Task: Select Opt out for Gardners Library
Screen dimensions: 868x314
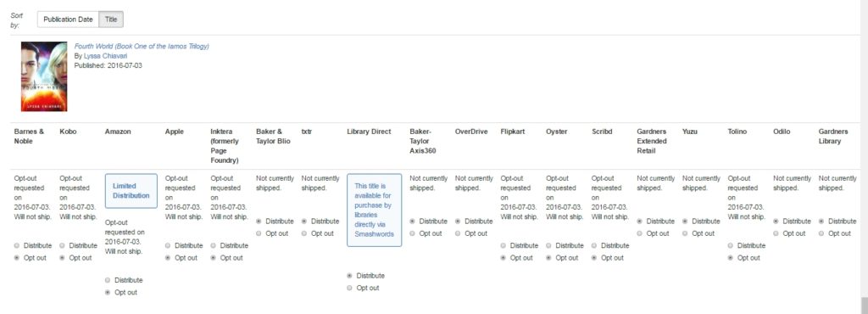Action: click(x=821, y=233)
